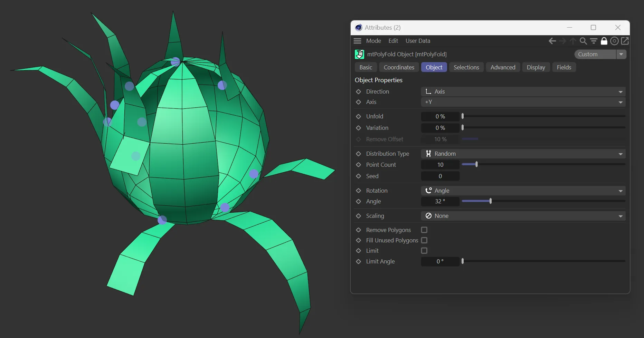
Task: Enable the Fill Unused Polygons checkbox
Action: 424,240
